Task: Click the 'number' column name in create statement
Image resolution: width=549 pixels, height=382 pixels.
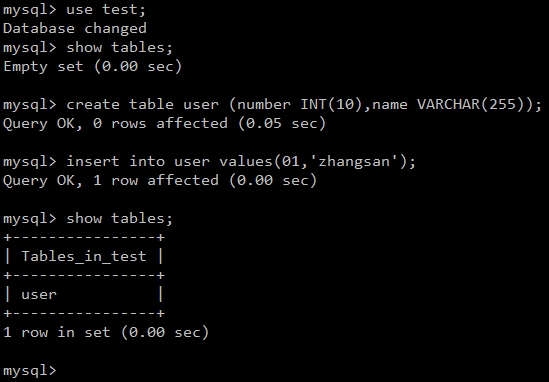Action: [264, 104]
